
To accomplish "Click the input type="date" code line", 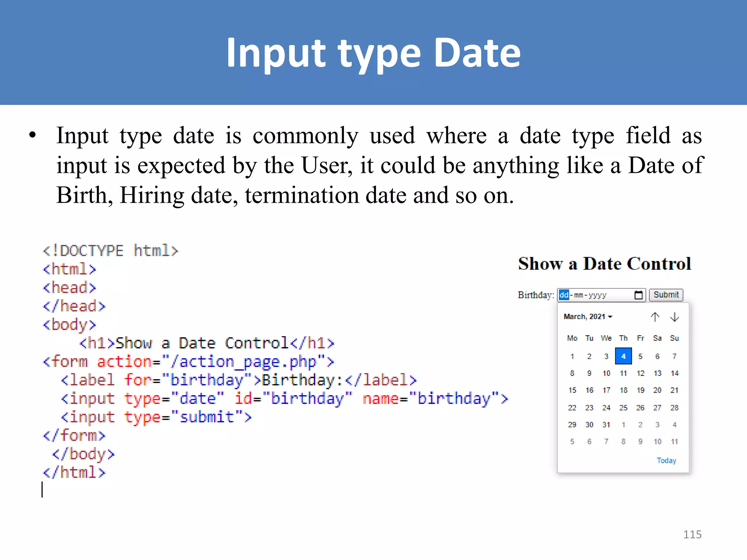I will pyautogui.click(x=284, y=398).
